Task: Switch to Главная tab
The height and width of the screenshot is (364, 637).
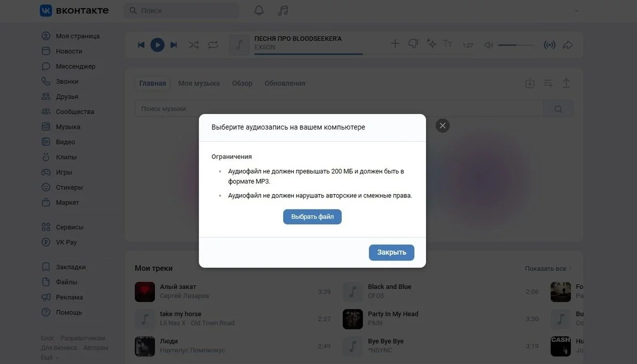Action: click(152, 83)
